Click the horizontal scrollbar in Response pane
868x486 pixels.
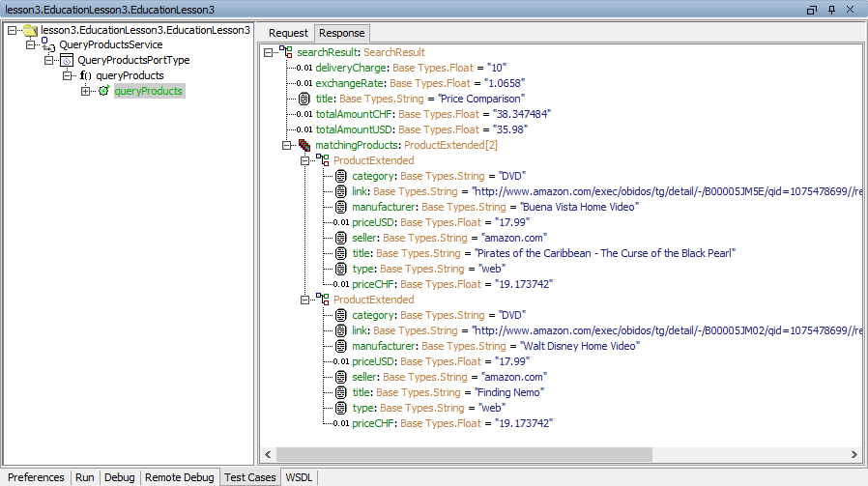pos(464,454)
